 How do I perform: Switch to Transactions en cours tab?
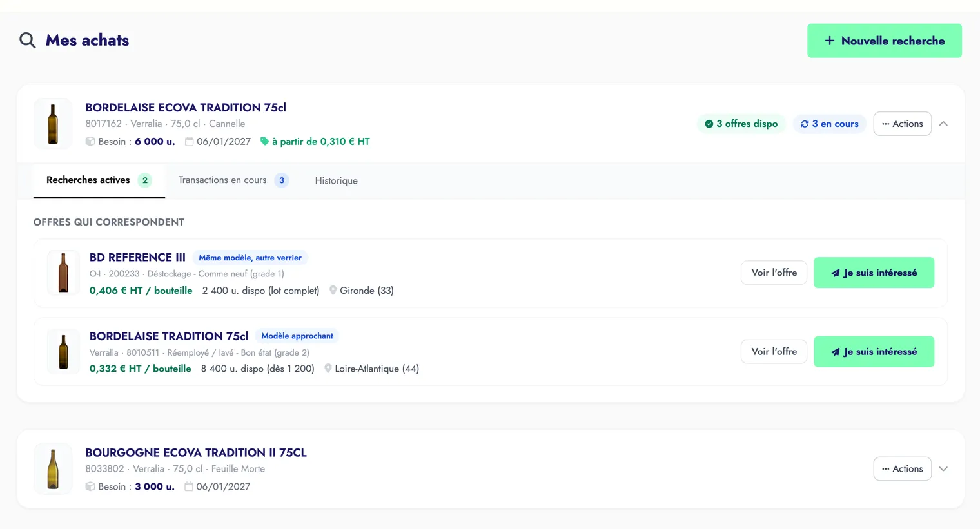coord(233,180)
